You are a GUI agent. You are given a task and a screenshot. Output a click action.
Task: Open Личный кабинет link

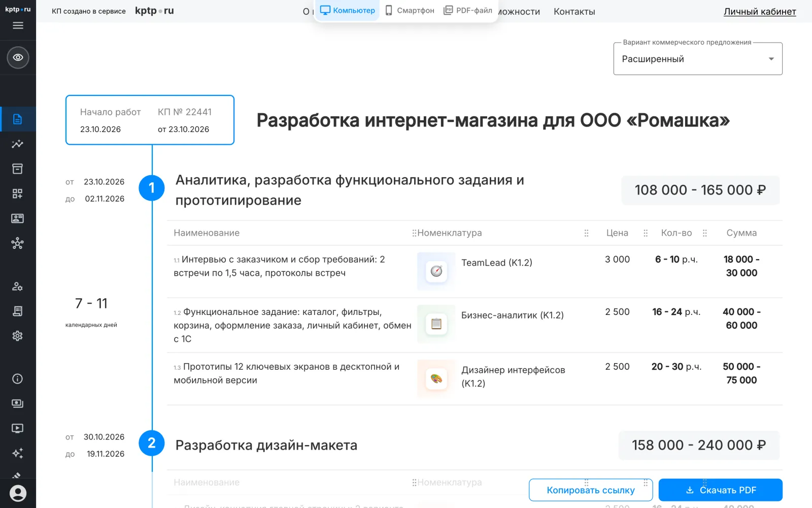pyautogui.click(x=760, y=12)
